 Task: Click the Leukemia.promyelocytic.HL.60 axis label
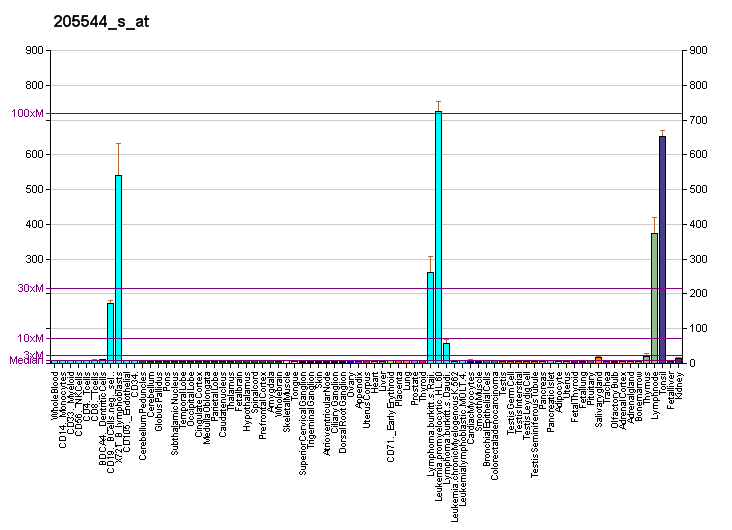(438, 437)
